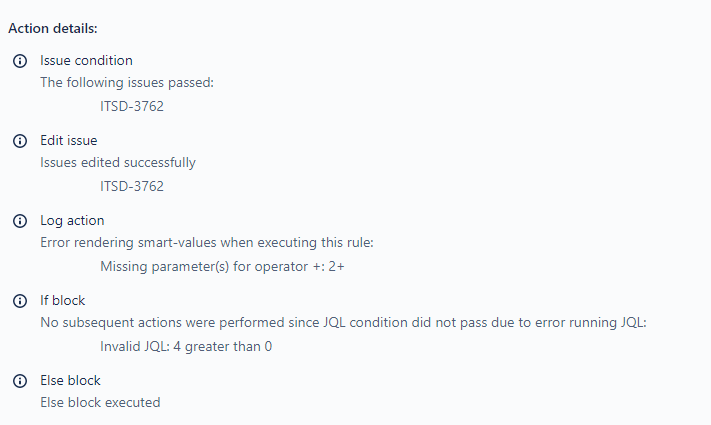Open ITSD-3762 under Edit issue
The image size is (711, 425).
click(132, 186)
